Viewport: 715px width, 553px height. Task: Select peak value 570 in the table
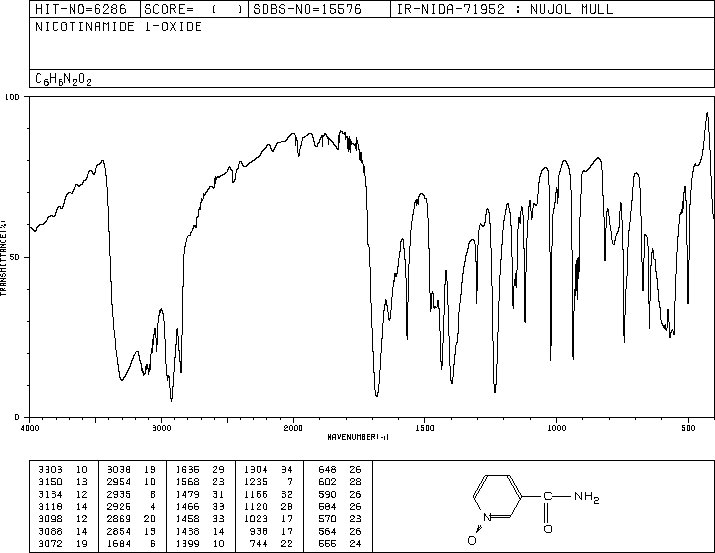[x=327, y=518]
